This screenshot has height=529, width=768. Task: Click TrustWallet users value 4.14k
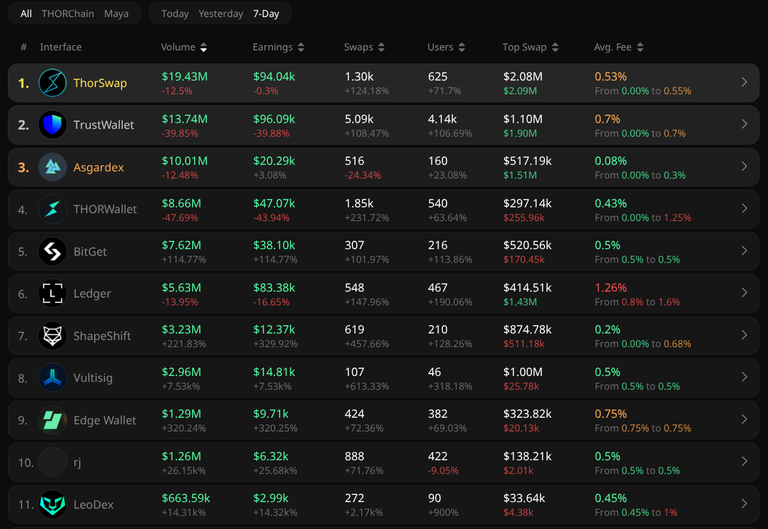[442, 119]
